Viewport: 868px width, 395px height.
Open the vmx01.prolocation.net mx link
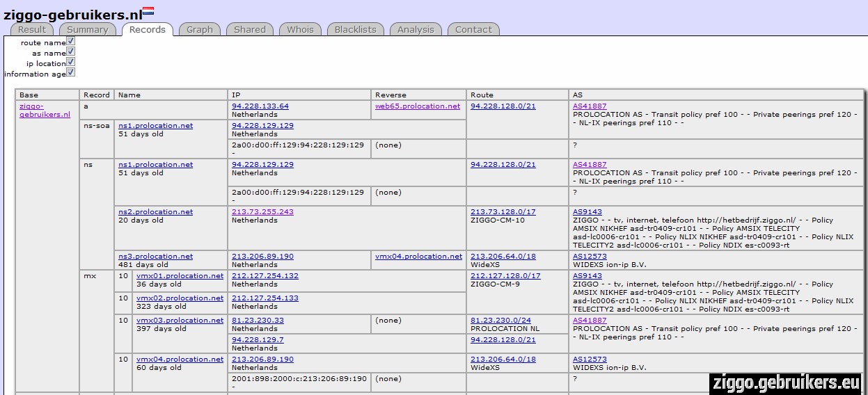pos(180,275)
